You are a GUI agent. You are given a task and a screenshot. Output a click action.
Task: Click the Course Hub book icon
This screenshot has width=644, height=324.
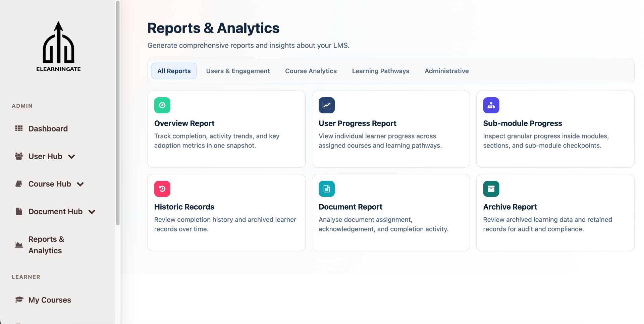pos(19,184)
